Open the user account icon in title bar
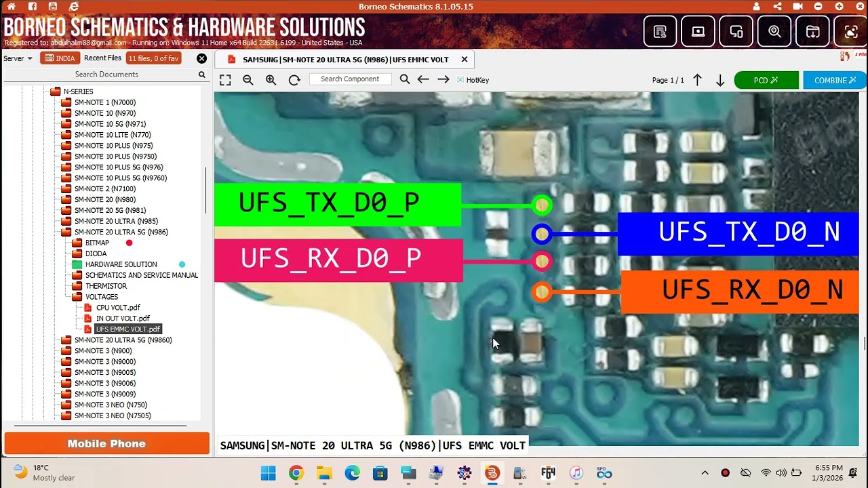Image resolution: width=868 pixels, height=488 pixels. [x=757, y=6]
